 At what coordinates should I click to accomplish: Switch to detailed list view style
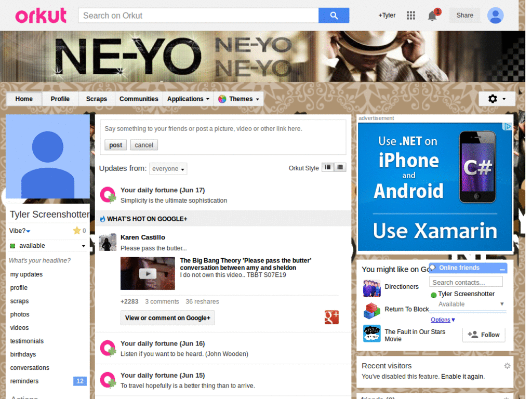(x=340, y=167)
